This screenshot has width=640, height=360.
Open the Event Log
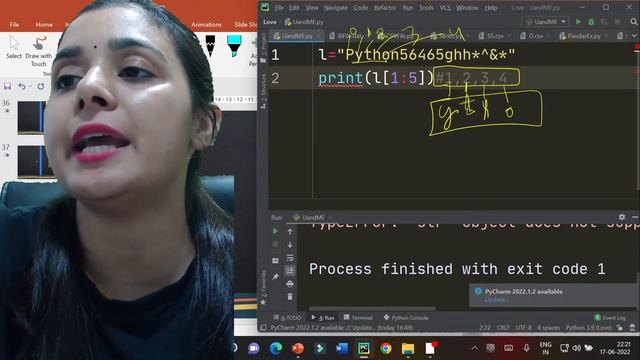[610, 318]
